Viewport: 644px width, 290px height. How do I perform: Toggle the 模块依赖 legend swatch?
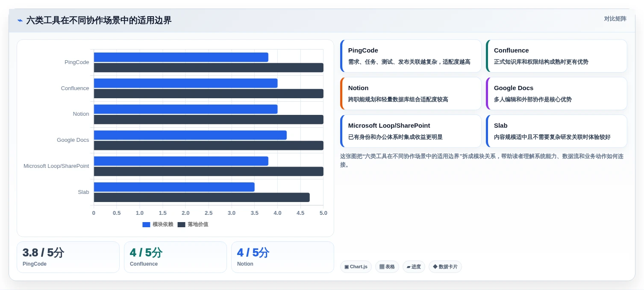(x=146, y=225)
